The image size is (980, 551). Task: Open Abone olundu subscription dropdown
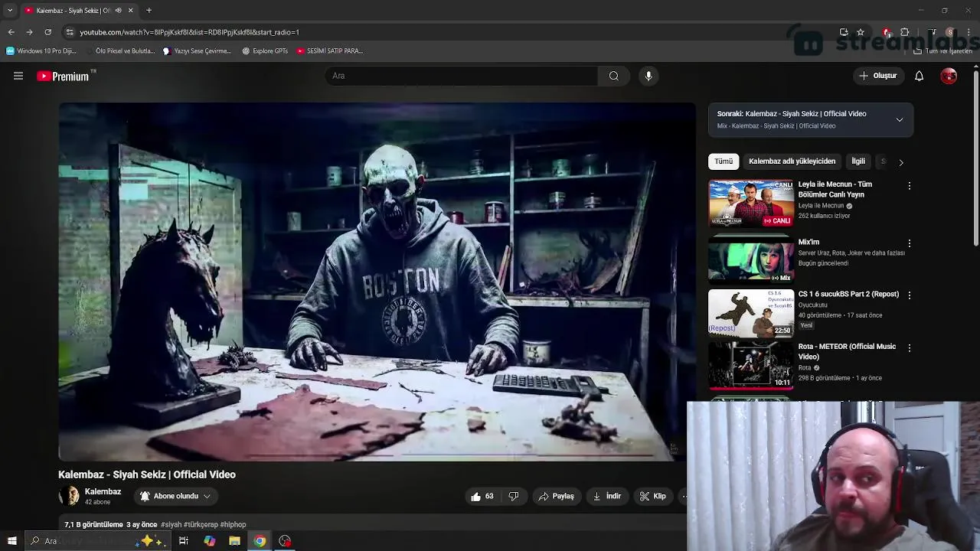[175, 496]
